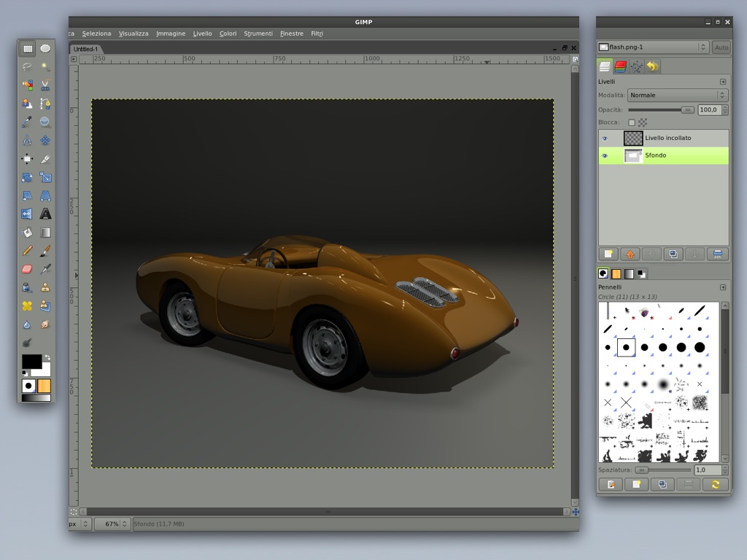
Task: Select the Paintbrush tool
Action: tap(45, 251)
